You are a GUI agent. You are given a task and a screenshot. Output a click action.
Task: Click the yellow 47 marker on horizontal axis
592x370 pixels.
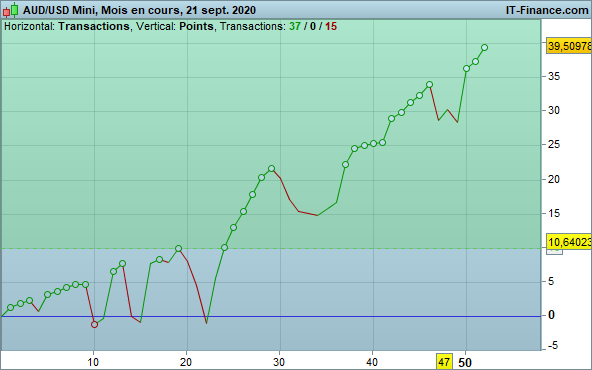(444, 362)
